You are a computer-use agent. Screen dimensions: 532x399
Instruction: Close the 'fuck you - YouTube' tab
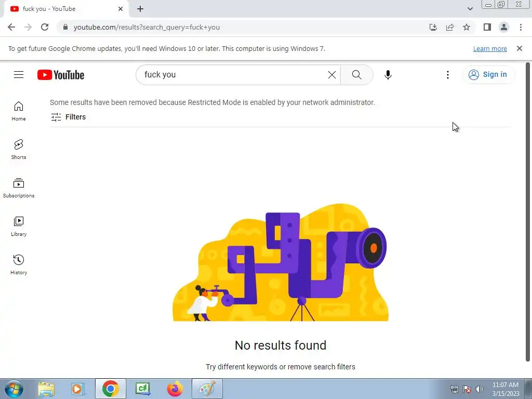(x=121, y=9)
